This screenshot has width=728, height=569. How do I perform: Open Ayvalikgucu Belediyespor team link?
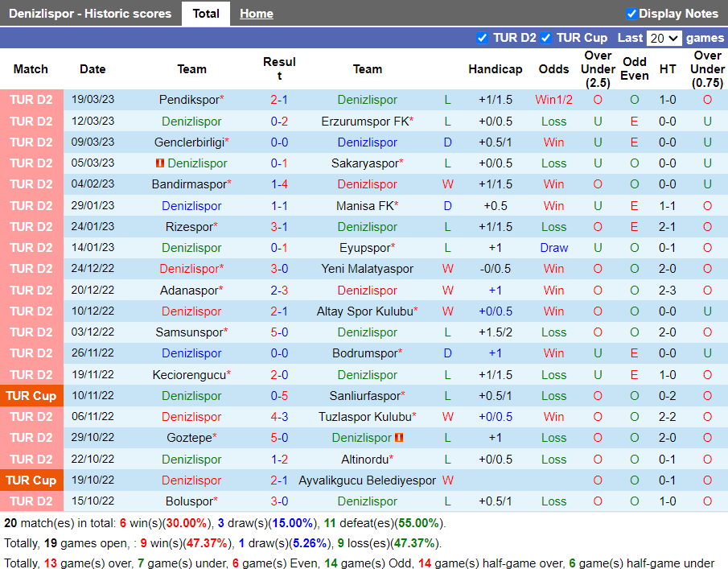(x=367, y=480)
